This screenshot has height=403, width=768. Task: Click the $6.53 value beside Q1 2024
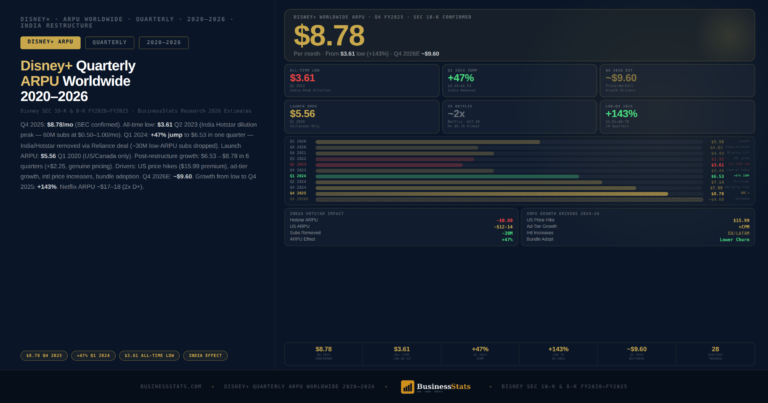pyautogui.click(x=717, y=176)
